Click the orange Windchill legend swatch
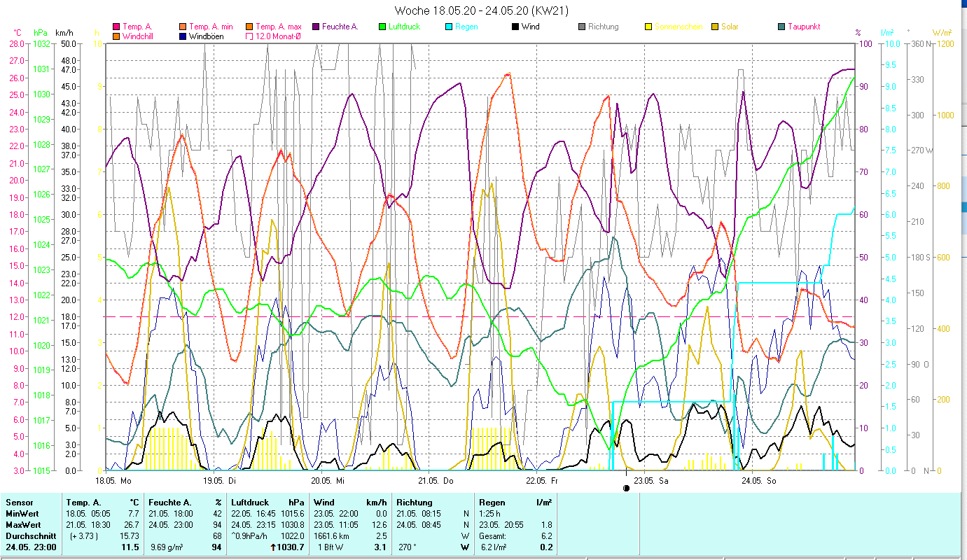This screenshot has width=967, height=560. 116,36
